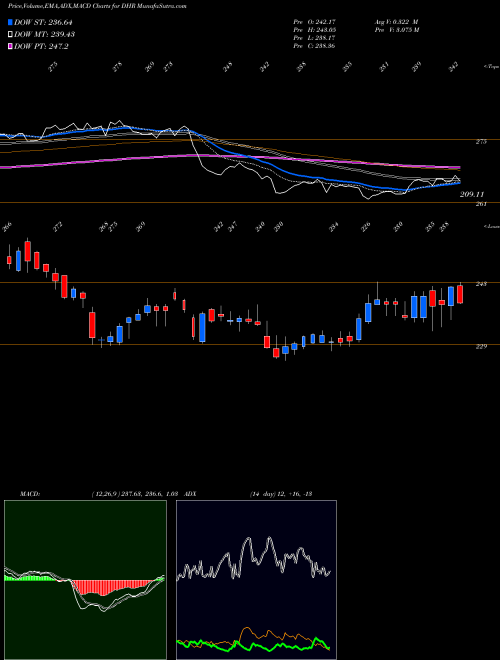Click the Pre C: 238.36 value
This screenshot has width=500, height=660.
[314, 46]
